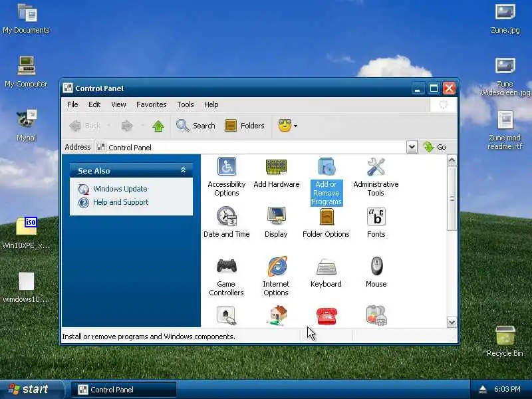Click the network cable connections icon

click(x=226, y=315)
